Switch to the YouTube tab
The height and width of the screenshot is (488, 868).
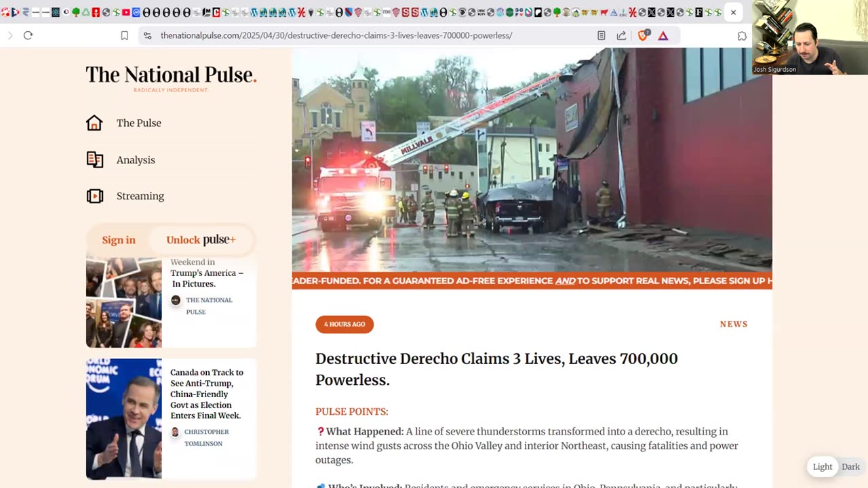126,12
